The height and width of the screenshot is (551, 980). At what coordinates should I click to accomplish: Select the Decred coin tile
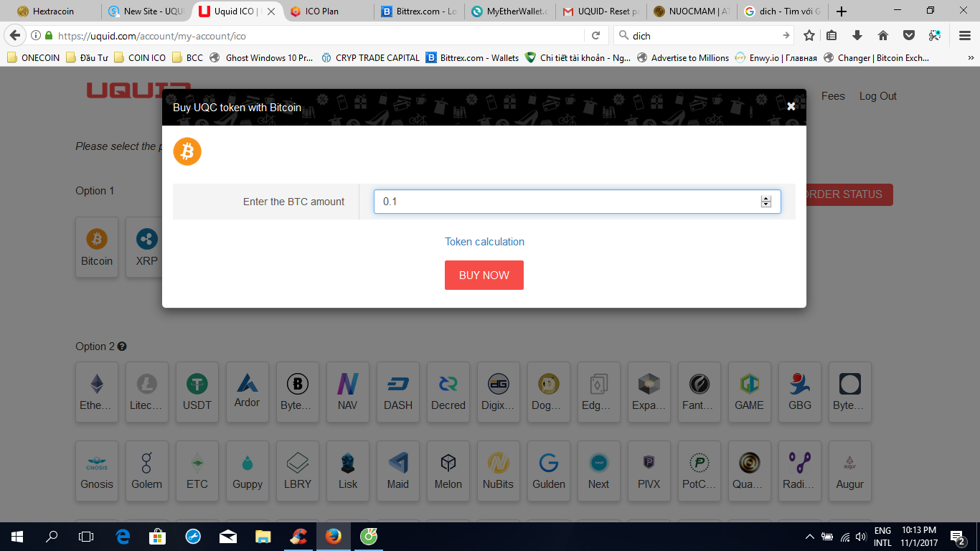[448, 392]
